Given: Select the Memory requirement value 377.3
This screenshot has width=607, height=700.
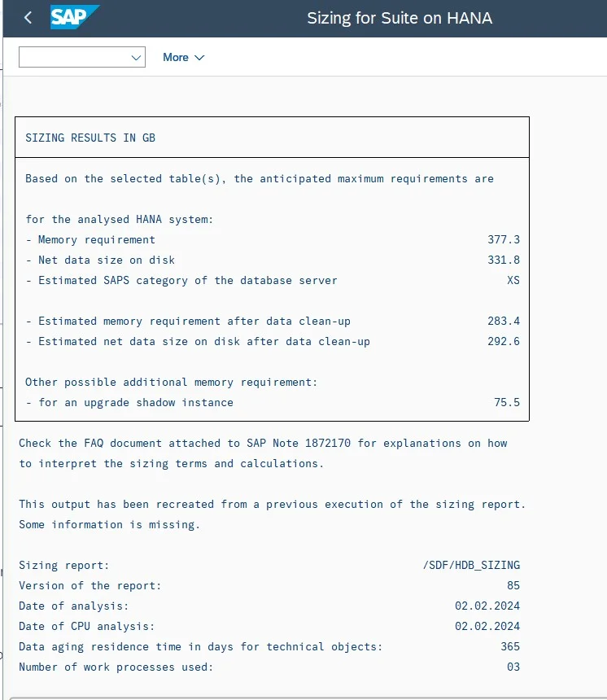Looking at the screenshot, I should [504, 240].
